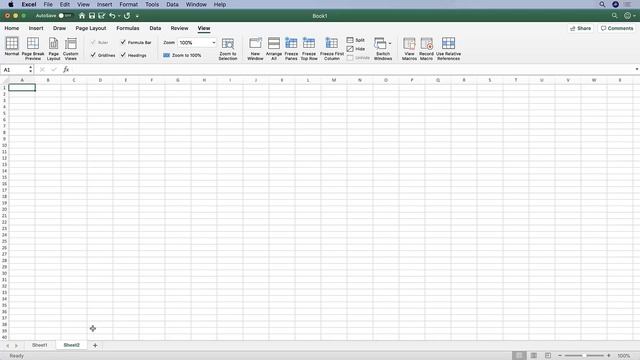Switch to the Sheet1 tab
The width and height of the screenshot is (640, 360).
pos(40,345)
